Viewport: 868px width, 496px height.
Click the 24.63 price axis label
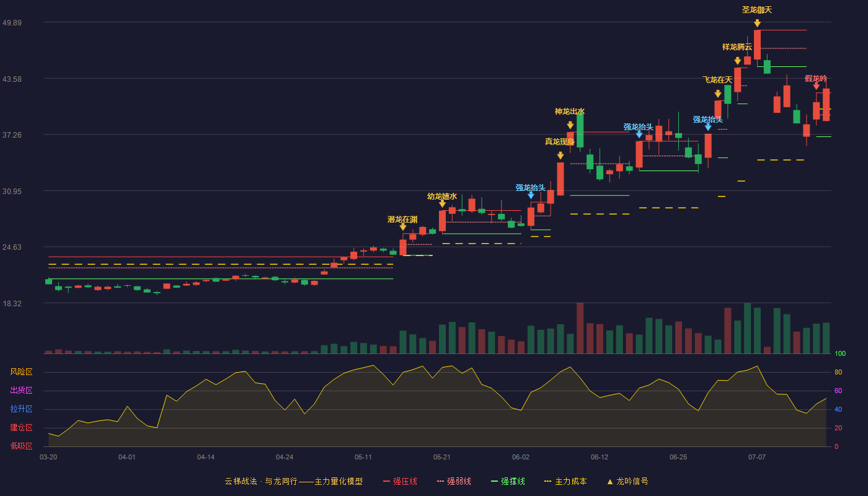[12, 247]
